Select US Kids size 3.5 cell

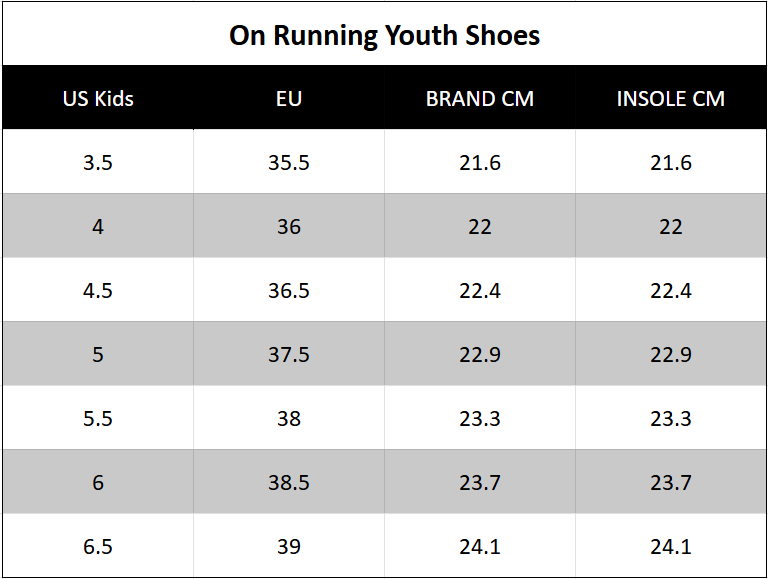(x=98, y=163)
